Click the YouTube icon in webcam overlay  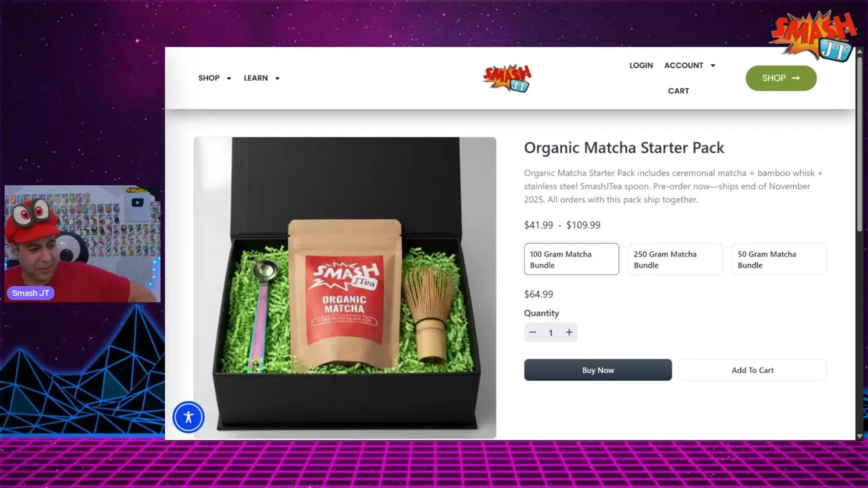coord(138,202)
